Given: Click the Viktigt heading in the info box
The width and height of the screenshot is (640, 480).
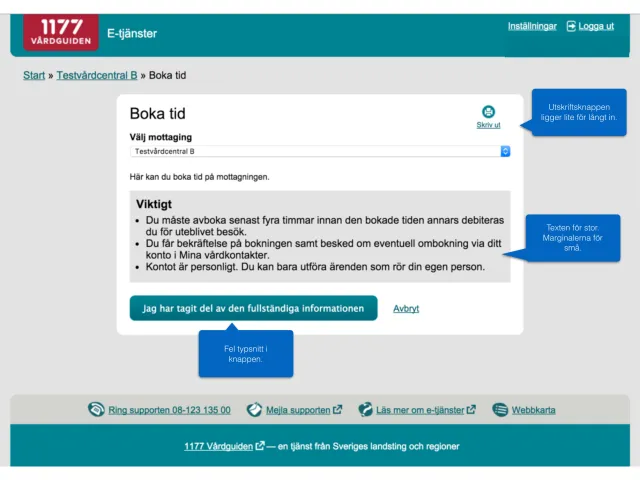Looking at the screenshot, I should pos(154,204).
